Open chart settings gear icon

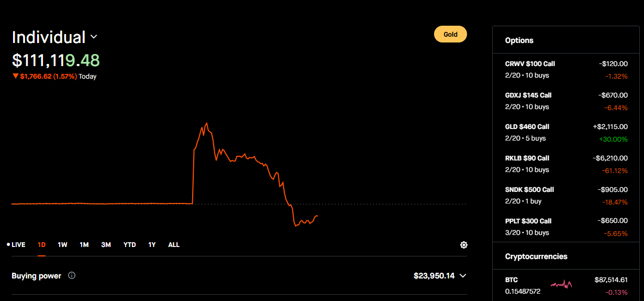[463, 245]
